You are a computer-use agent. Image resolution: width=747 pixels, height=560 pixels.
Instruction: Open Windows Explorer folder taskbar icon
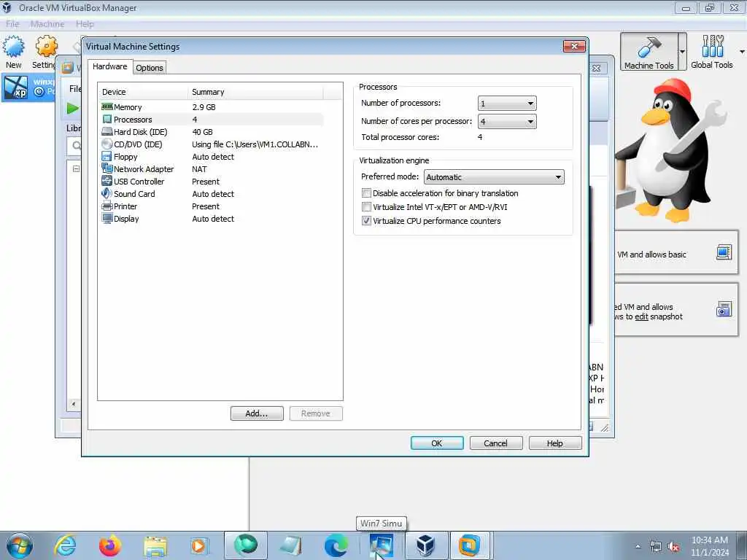coord(155,547)
